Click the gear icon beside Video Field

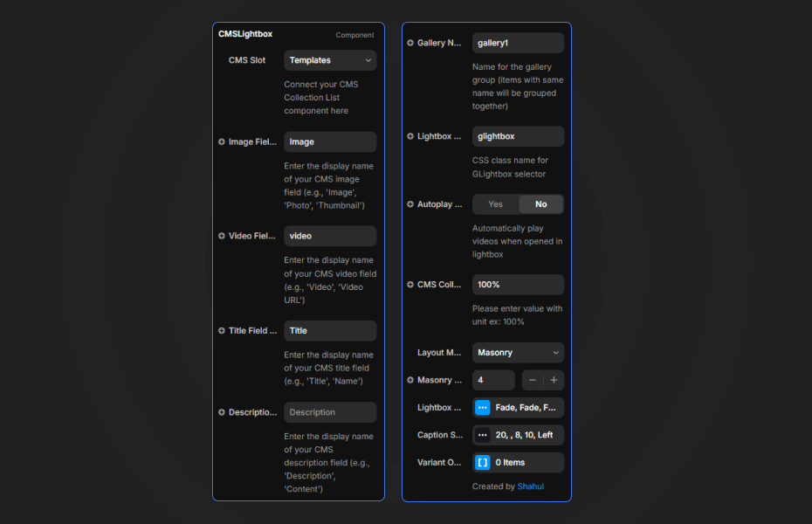coord(221,236)
